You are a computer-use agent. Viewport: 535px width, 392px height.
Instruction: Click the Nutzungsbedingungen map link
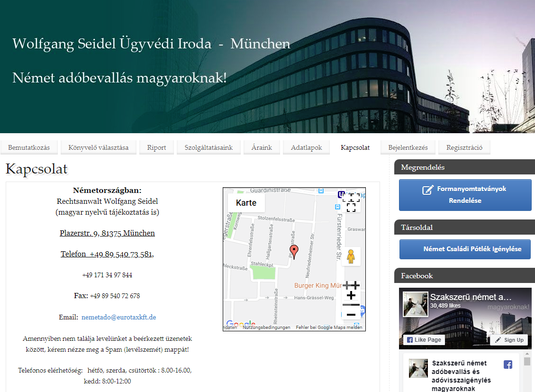pyautogui.click(x=266, y=328)
